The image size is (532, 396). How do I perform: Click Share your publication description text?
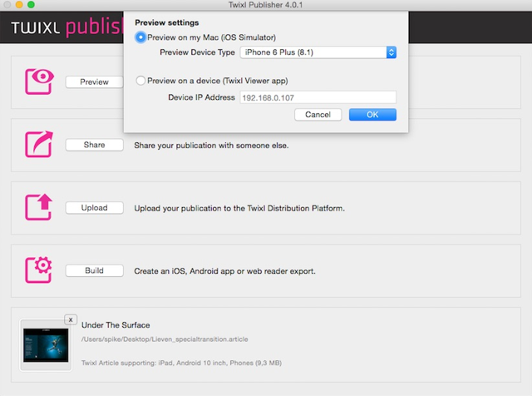coord(211,146)
